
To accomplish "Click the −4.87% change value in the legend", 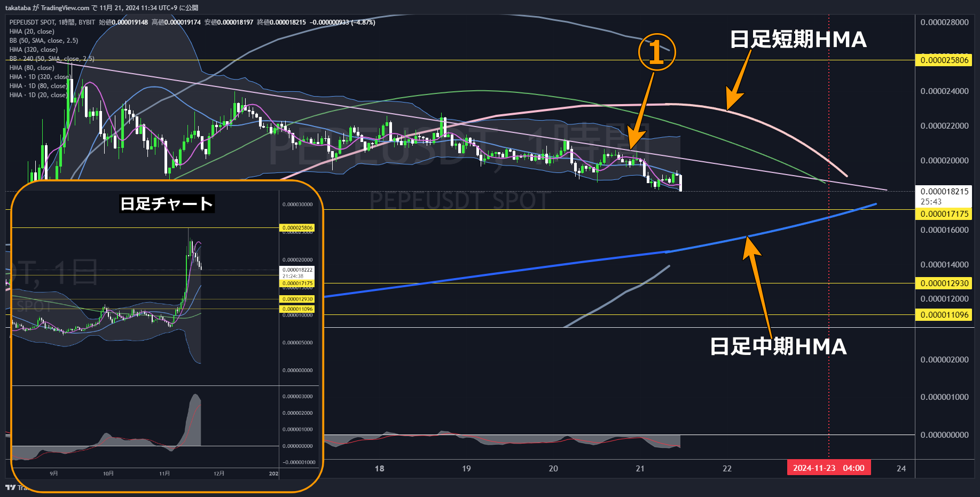I will pos(363,22).
